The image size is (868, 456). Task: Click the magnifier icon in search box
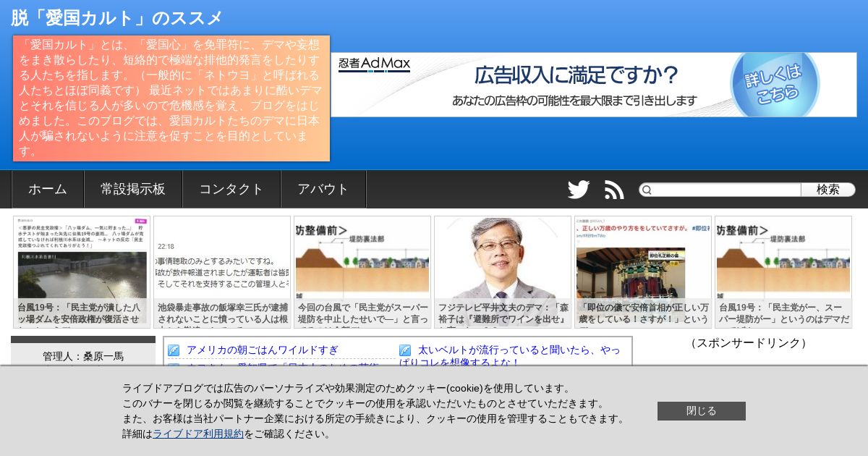click(647, 190)
